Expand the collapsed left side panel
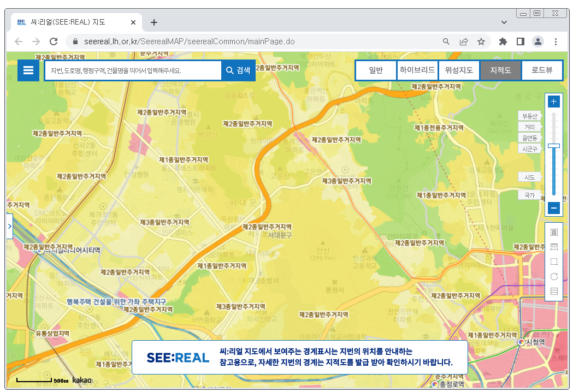573x392 pixels. (x=9, y=226)
